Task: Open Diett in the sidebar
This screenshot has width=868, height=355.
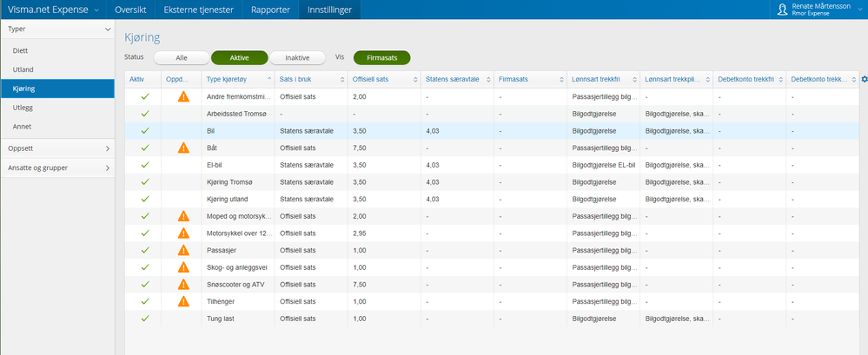Action: coord(21,50)
